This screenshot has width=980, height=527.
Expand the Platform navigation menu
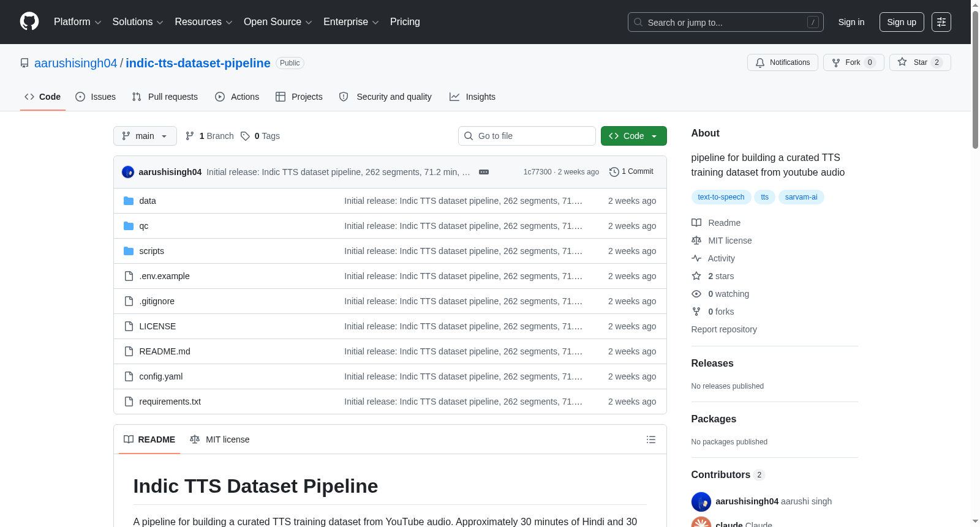point(78,22)
